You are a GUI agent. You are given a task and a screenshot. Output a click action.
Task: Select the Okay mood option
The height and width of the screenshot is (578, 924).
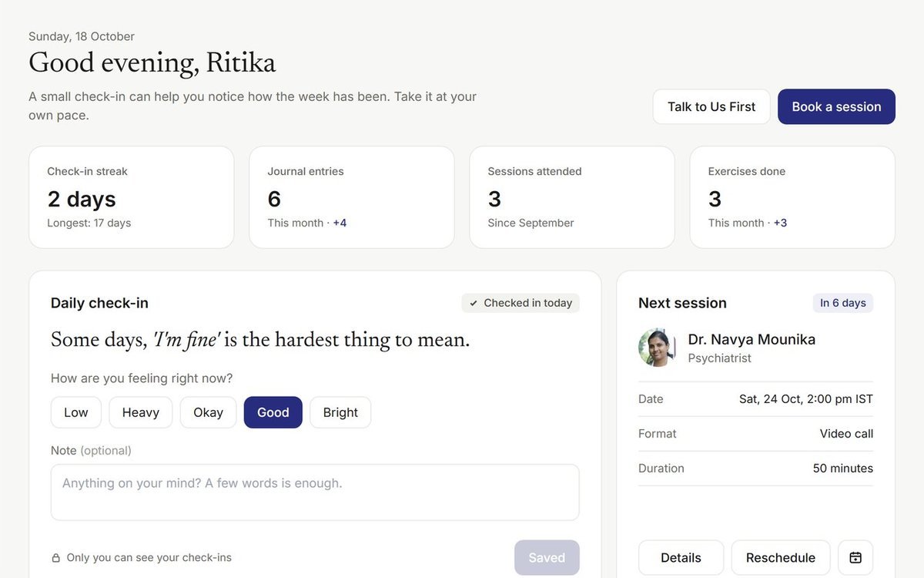208,412
